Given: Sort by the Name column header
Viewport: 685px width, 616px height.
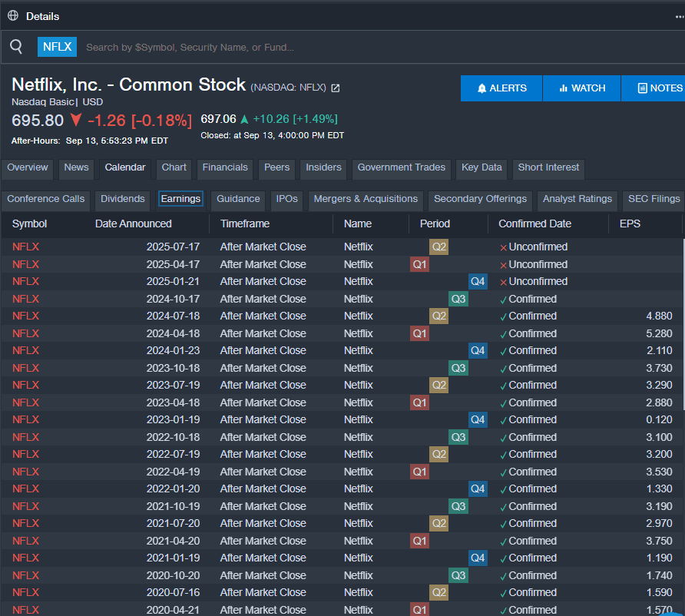Looking at the screenshot, I should (x=358, y=224).
